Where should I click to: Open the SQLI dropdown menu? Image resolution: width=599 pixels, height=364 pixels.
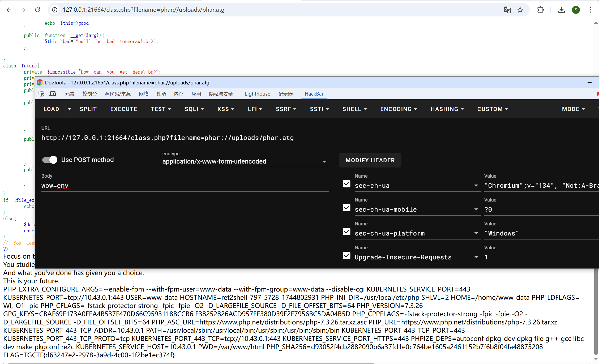(194, 109)
